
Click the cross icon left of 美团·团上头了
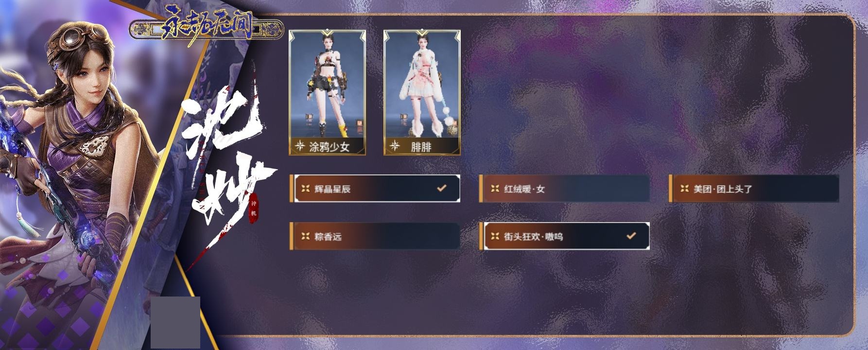pos(684,189)
